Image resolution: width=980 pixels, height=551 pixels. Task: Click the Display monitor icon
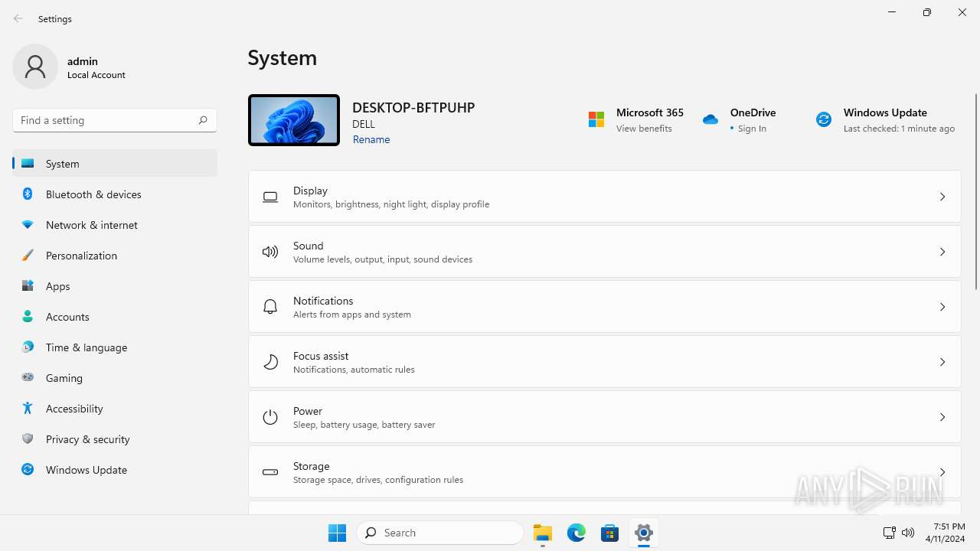pos(270,197)
